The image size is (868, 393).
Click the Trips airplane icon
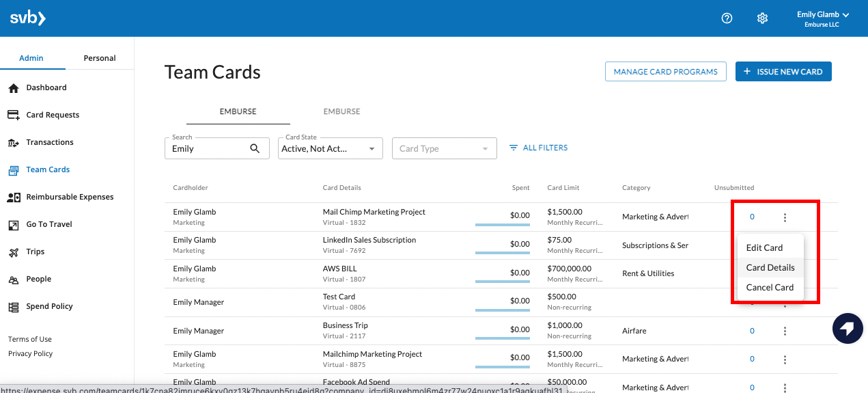pyautogui.click(x=14, y=252)
